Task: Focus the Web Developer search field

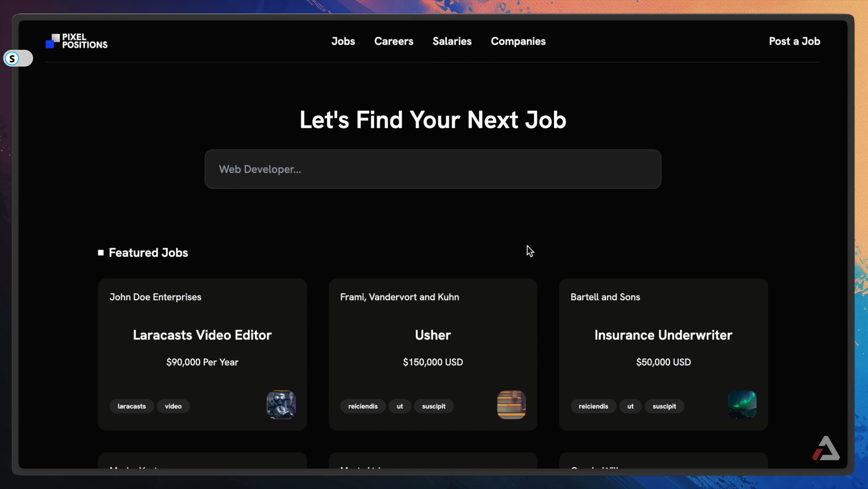Action: pyautogui.click(x=433, y=169)
